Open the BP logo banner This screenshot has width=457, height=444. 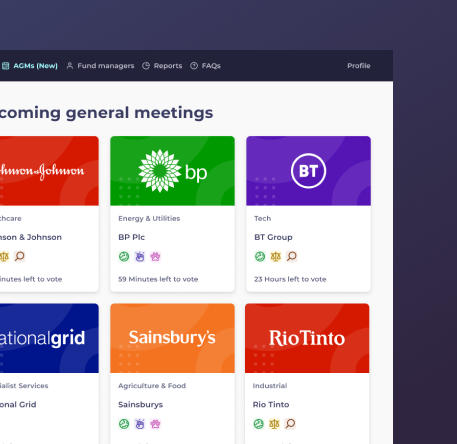coord(172,171)
